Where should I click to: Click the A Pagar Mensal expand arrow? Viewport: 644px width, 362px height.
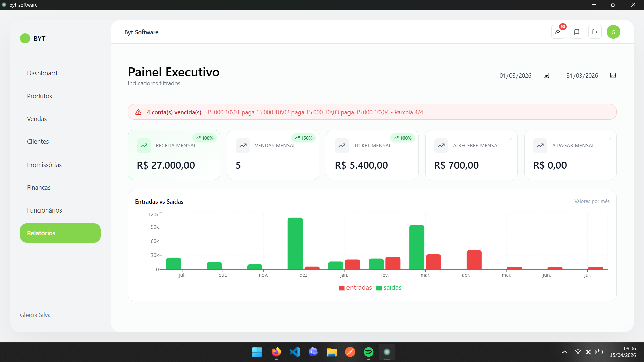tap(609, 139)
